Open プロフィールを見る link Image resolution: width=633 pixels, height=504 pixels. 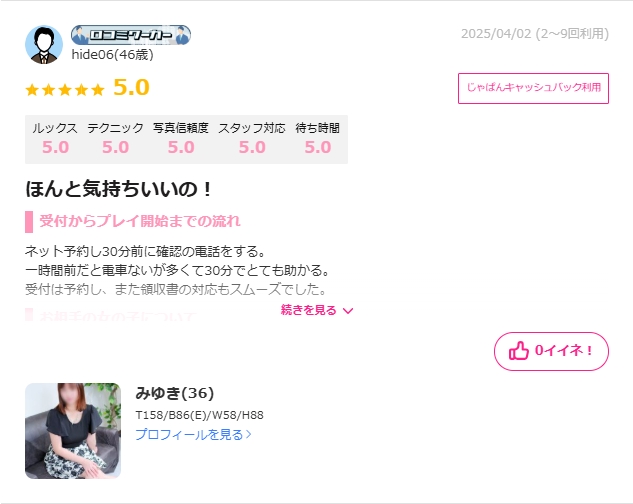click(x=193, y=434)
